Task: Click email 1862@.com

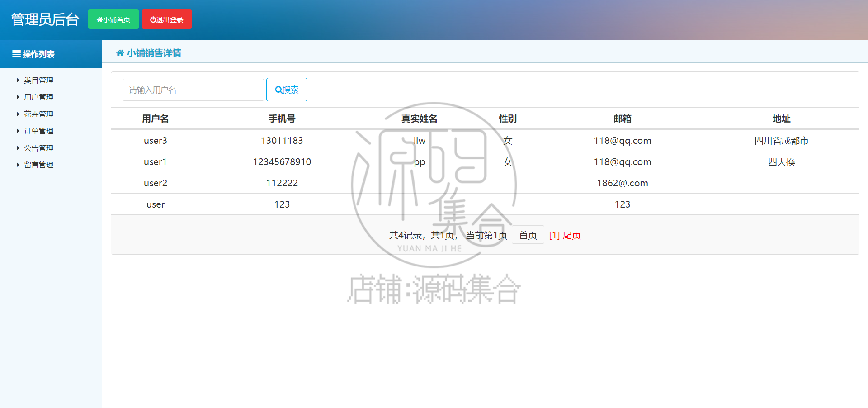Action: 623,183
